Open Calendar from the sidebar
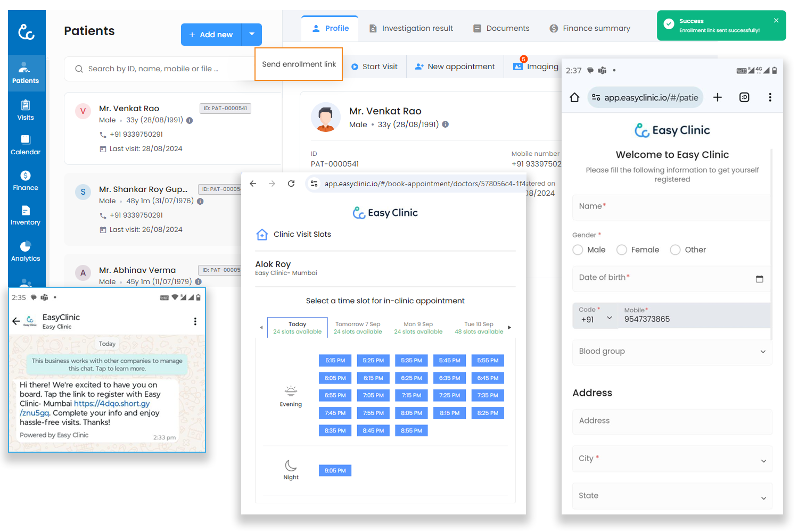The image size is (798, 532). pos(26,145)
